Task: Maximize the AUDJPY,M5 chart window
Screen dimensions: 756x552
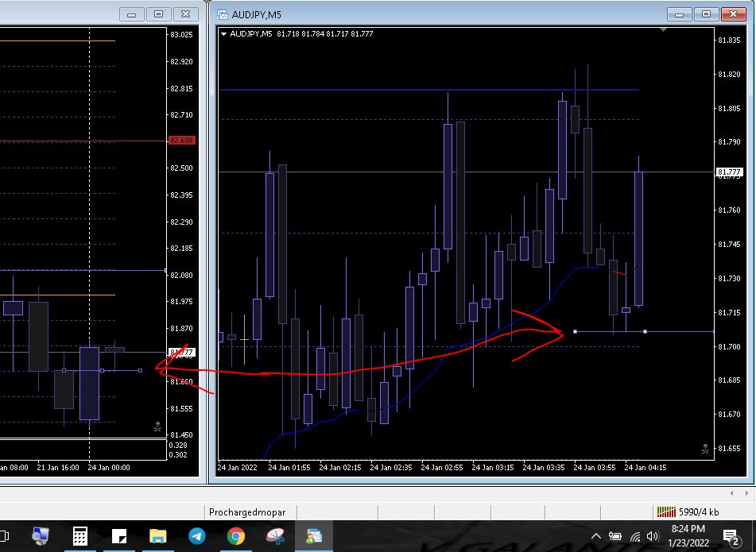Action: (705, 14)
